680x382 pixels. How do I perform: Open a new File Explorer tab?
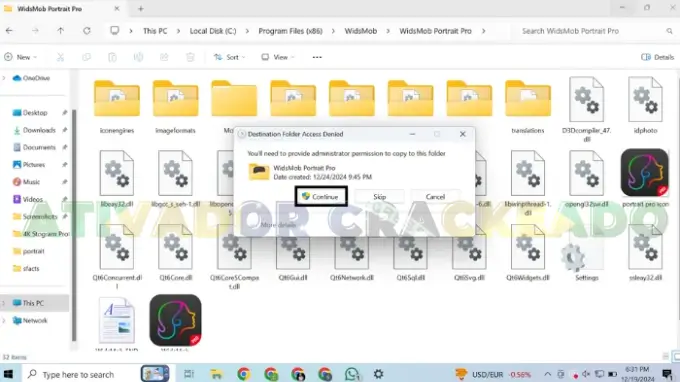point(141,9)
